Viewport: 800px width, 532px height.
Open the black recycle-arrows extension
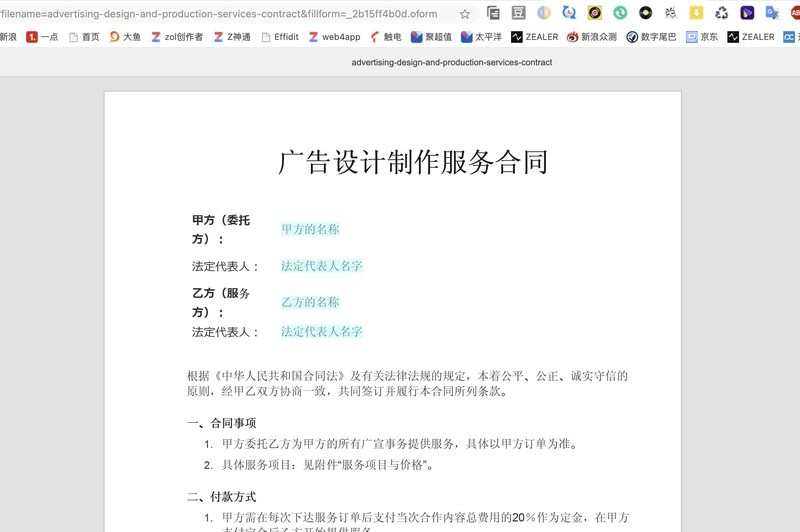721,13
